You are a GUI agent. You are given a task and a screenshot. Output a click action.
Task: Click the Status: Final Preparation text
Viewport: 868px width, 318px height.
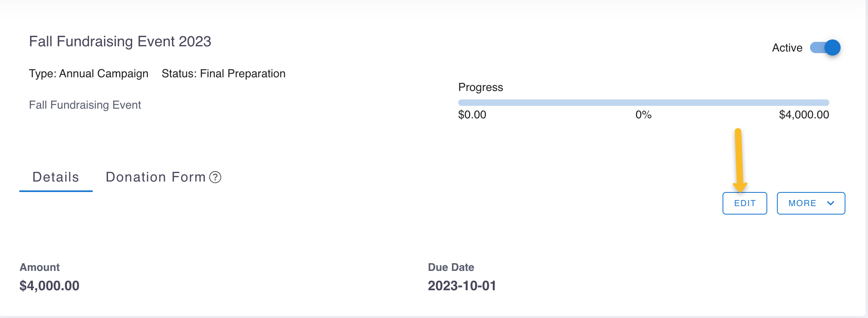(x=224, y=74)
